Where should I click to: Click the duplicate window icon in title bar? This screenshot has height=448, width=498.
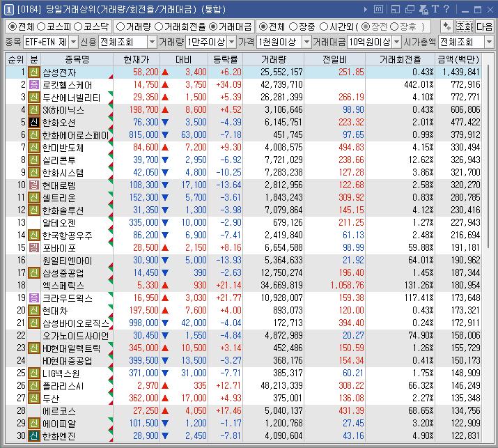[410, 10]
